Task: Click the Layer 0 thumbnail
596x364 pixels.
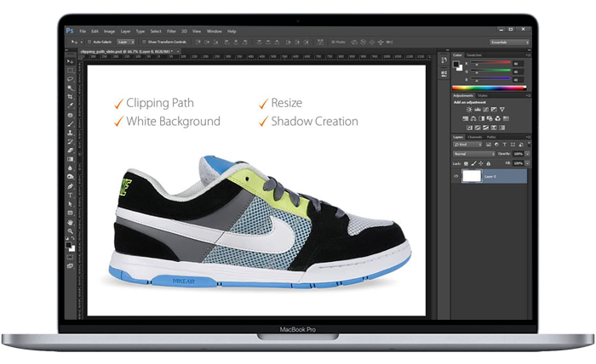Action: (x=472, y=176)
